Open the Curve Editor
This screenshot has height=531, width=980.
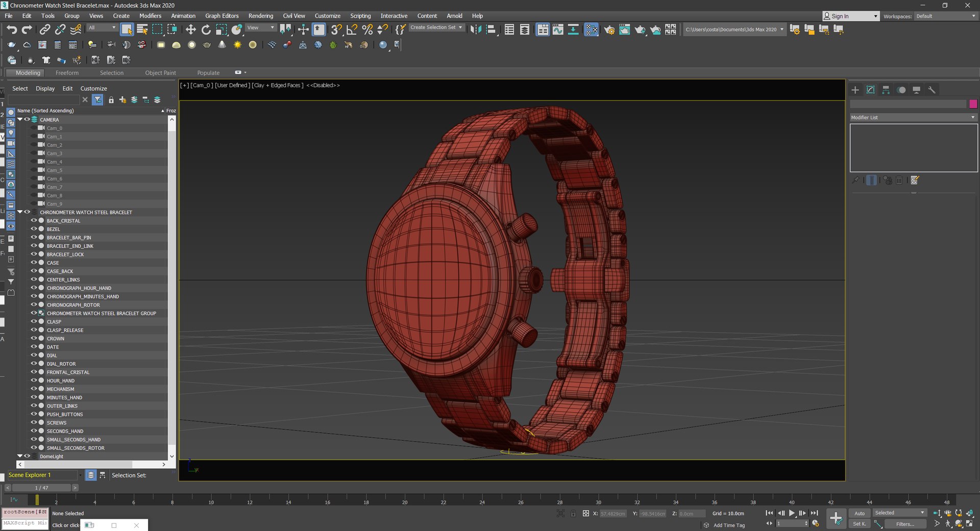(x=558, y=30)
